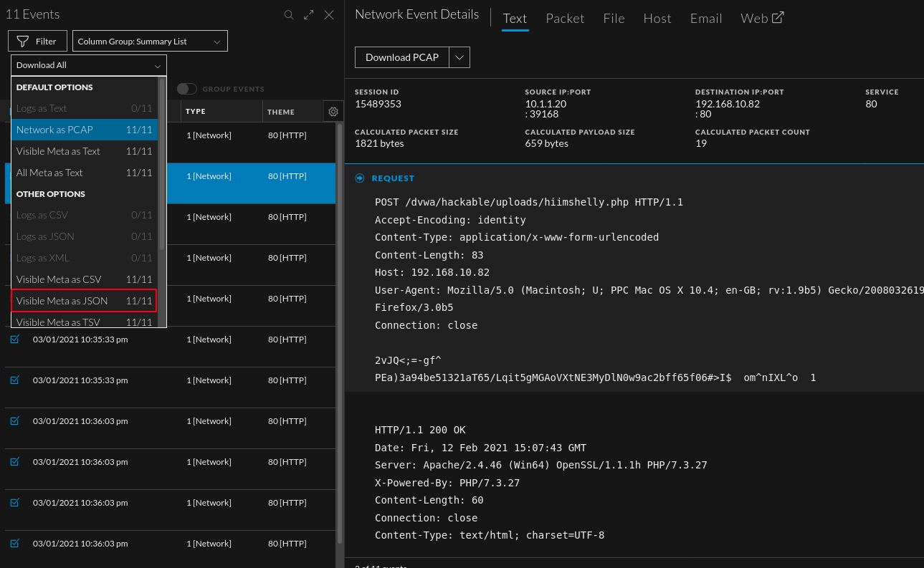This screenshot has height=568, width=924.
Task: Open the Web tab external link
Action: coord(762,19)
